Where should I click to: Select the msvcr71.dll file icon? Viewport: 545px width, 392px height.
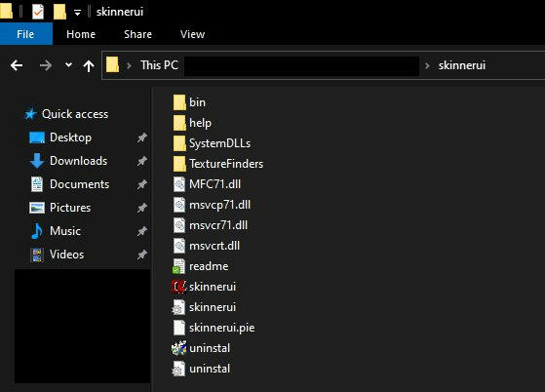179,225
